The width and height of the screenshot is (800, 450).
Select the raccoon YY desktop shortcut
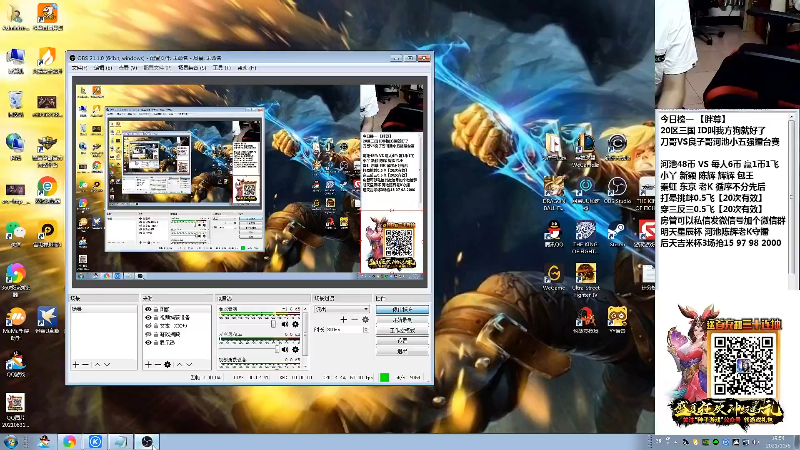point(617,319)
